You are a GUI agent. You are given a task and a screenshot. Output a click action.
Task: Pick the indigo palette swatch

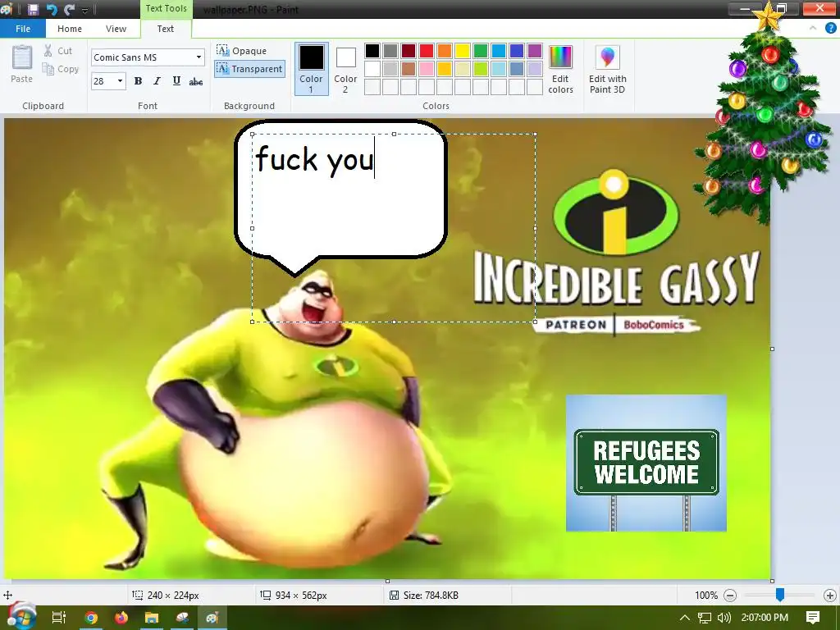[x=517, y=51]
